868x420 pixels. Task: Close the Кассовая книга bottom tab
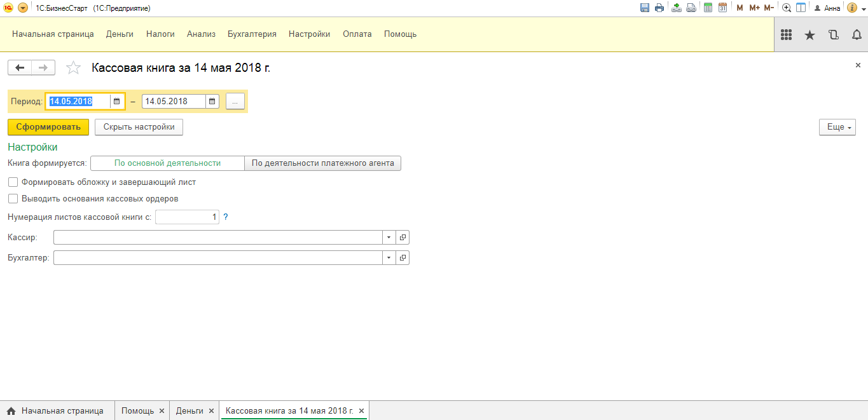click(361, 411)
